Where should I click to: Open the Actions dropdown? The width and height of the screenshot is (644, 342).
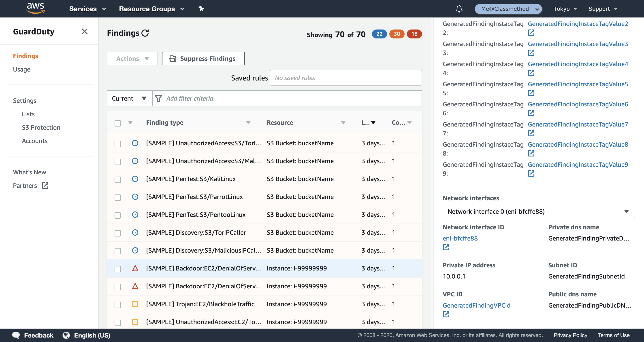[132, 59]
